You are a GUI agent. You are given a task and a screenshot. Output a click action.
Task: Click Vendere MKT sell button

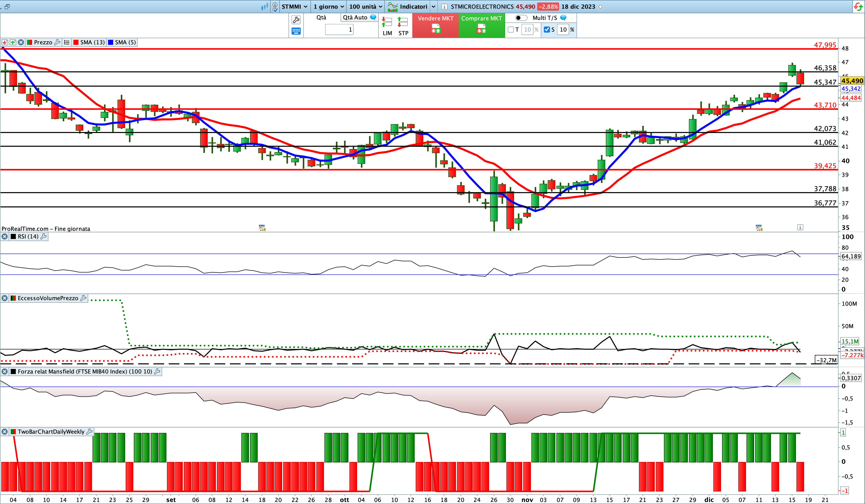pos(436,25)
